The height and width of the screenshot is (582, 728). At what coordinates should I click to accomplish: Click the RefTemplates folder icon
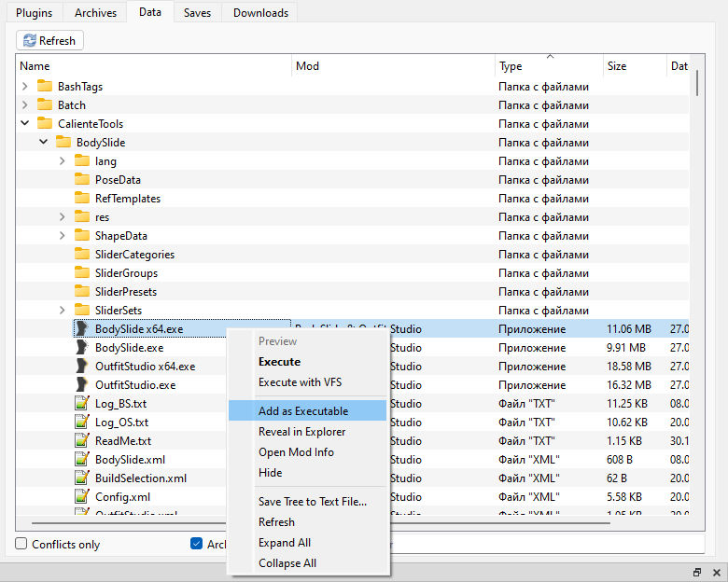(82, 198)
